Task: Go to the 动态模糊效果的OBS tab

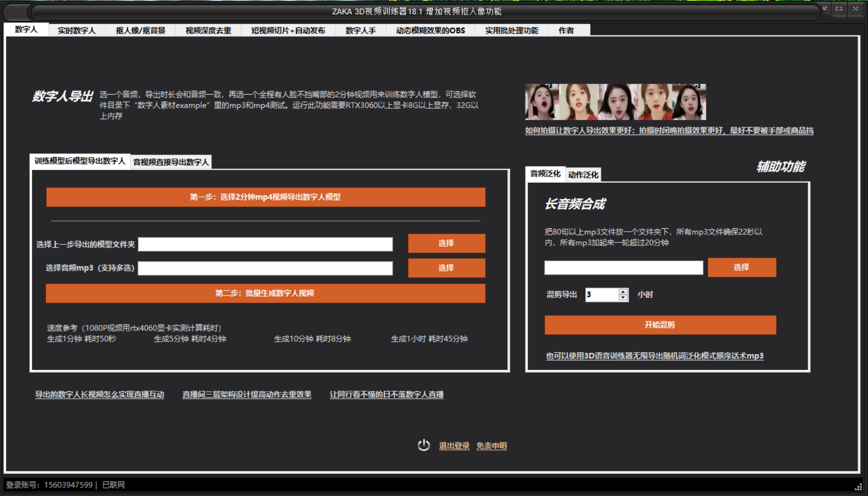Action: (x=430, y=30)
